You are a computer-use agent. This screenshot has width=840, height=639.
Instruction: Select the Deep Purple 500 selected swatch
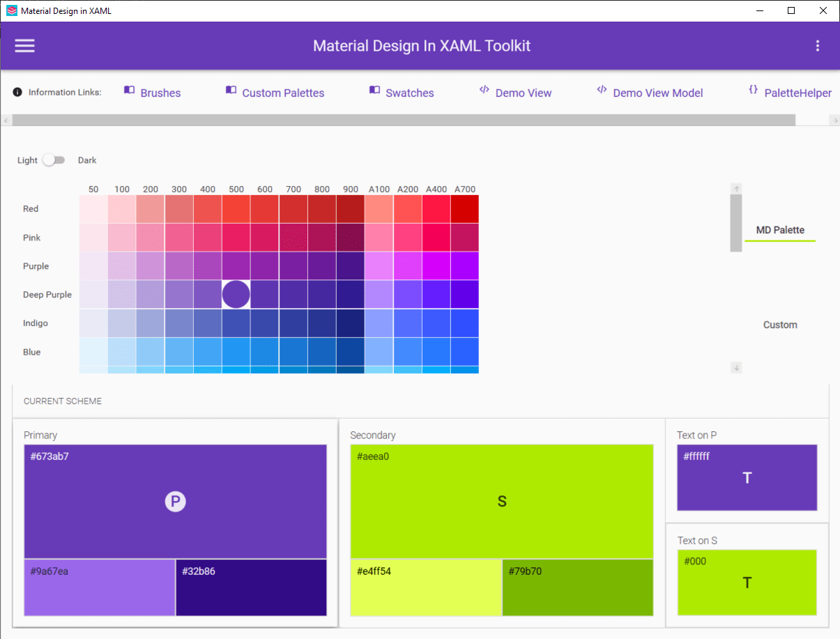(236, 295)
